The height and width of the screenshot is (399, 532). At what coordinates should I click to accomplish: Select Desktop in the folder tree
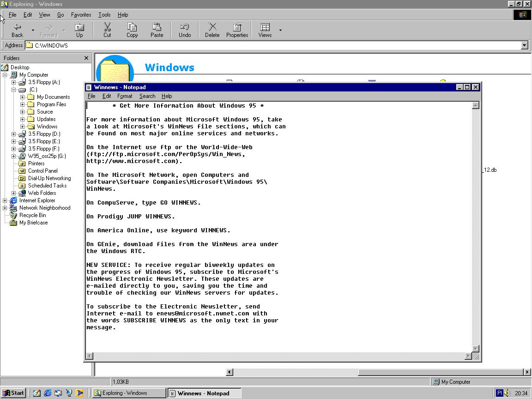[x=20, y=67]
